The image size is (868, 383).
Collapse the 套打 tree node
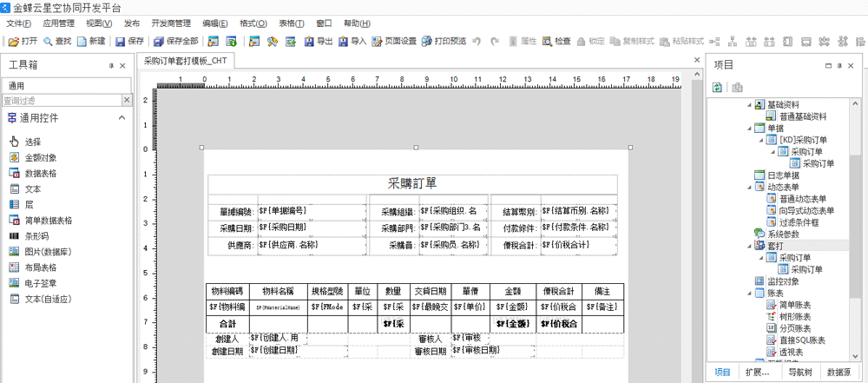[750, 246]
